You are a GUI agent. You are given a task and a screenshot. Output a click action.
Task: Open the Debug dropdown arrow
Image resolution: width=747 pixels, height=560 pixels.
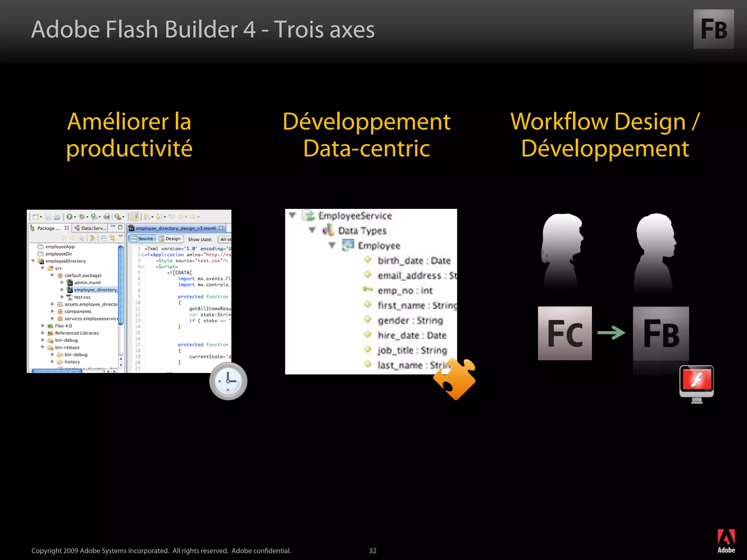tap(87, 217)
